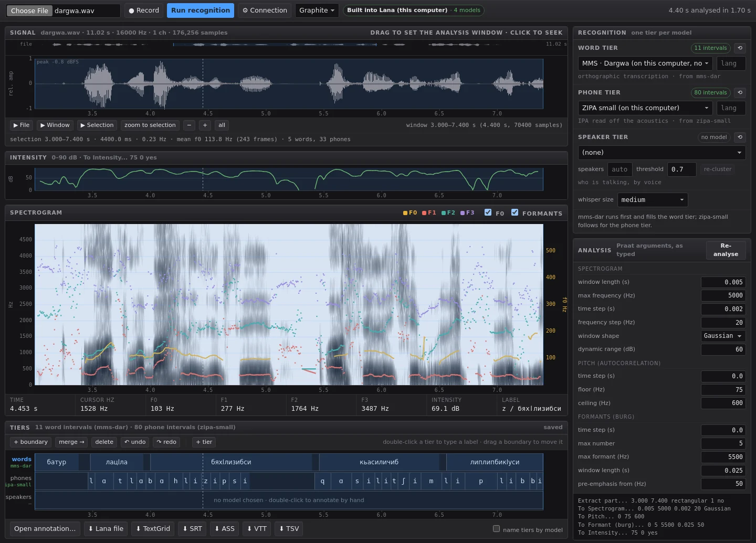Reset the word tier with its refresh icon

click(x=740, y=48)
